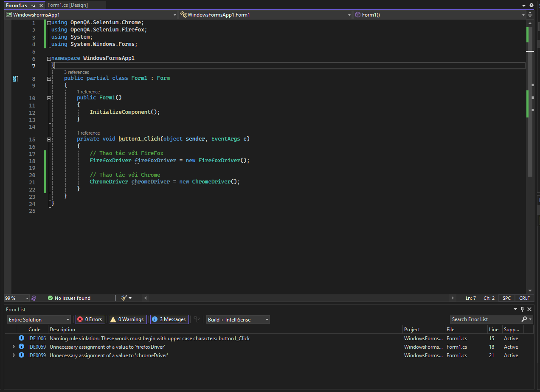Click the editor settings gear icon
Image resolution: width=540 pixels, height=392 pixels.
pos(531,6)
